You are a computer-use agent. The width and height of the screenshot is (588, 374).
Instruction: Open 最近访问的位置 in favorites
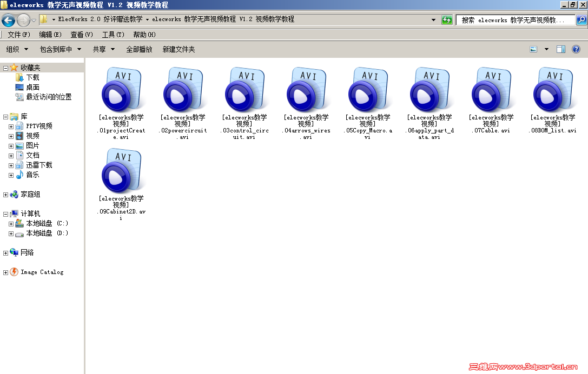point(49,97)
